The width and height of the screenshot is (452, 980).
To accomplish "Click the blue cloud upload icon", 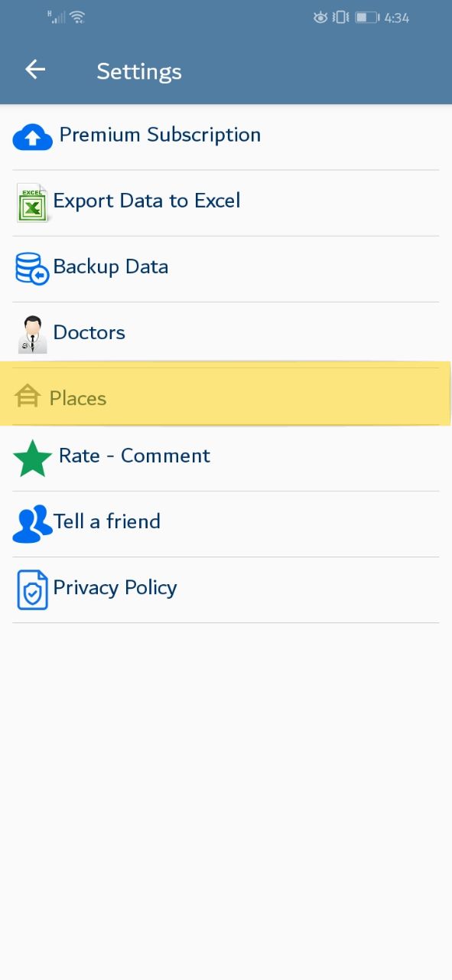I will click(33, 137).
